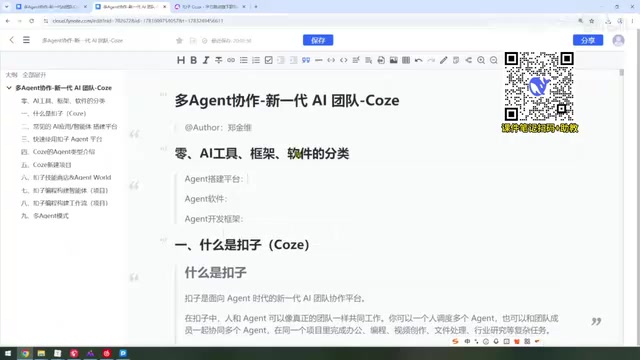Click 全部展开 expand-all link in outline
The height and width of the screenshot is (360, 640).
click(x=34, y=75)
